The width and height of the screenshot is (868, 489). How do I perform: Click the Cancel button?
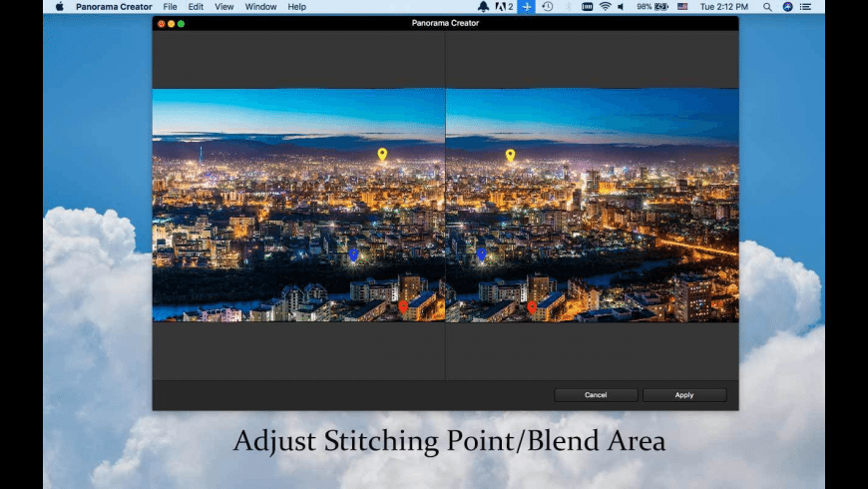tap(596, 395)
